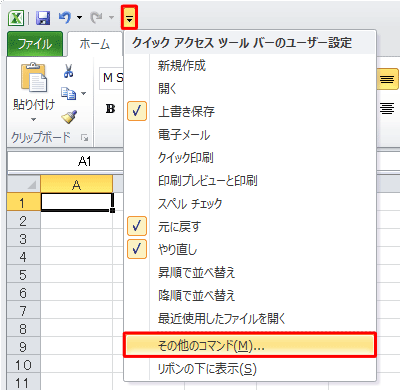Choose 降順で並べ替え menu item
The image size is (400, 390).
coord(250,295)
